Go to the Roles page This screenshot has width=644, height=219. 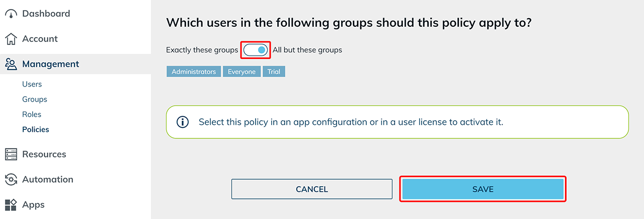tap(32, 114)
